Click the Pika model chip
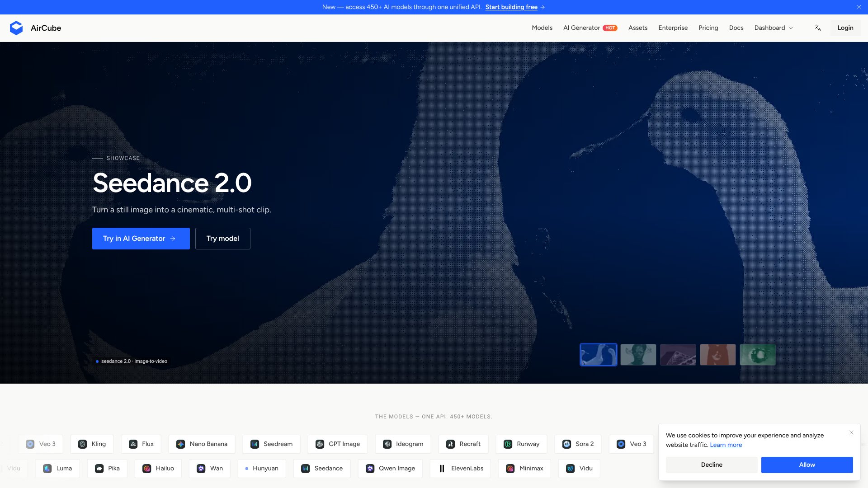Image resolution: width=868 pixels, height=488 pixels. click(107, 469)
